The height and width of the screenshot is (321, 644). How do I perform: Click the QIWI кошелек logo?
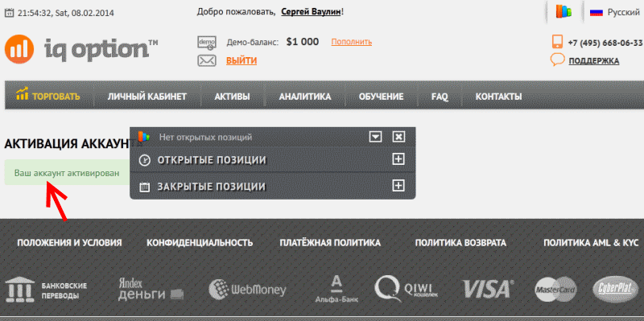(x=407, y=289)
